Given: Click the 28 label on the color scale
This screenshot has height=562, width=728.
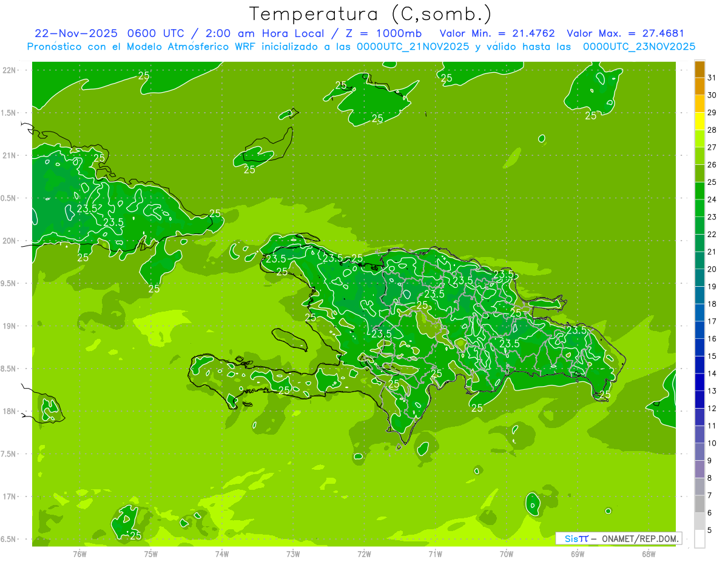Looking at the screenshot, I should click(x=712, y=130).
